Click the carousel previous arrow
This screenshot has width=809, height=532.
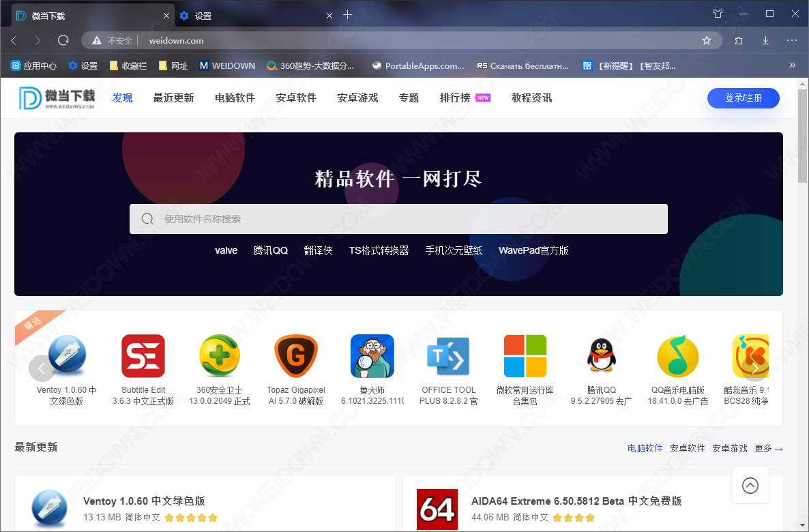point(42,368)
